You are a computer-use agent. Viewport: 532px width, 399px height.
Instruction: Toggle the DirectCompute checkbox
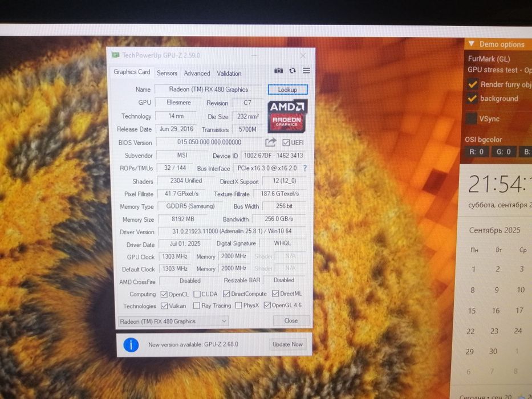[x=226, y=294]
